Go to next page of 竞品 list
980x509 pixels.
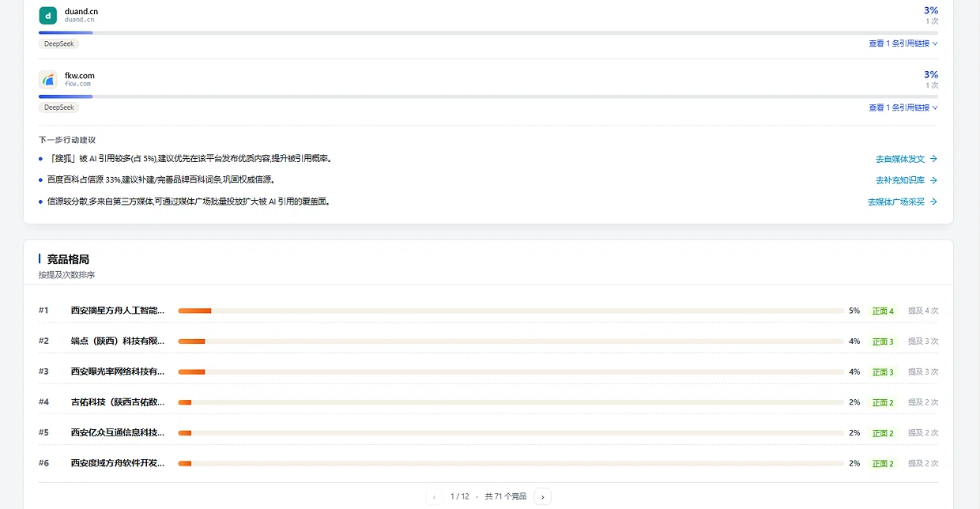click(x=542, y=496)
